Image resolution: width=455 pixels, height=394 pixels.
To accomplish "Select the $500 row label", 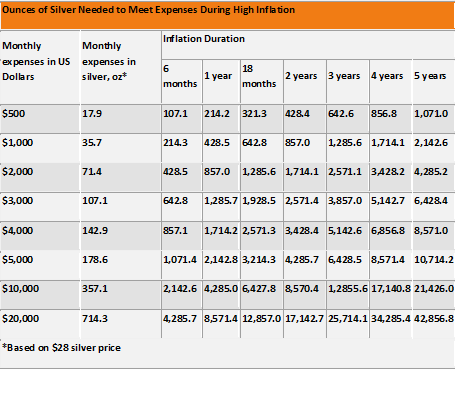I will (x=13, y=114).
